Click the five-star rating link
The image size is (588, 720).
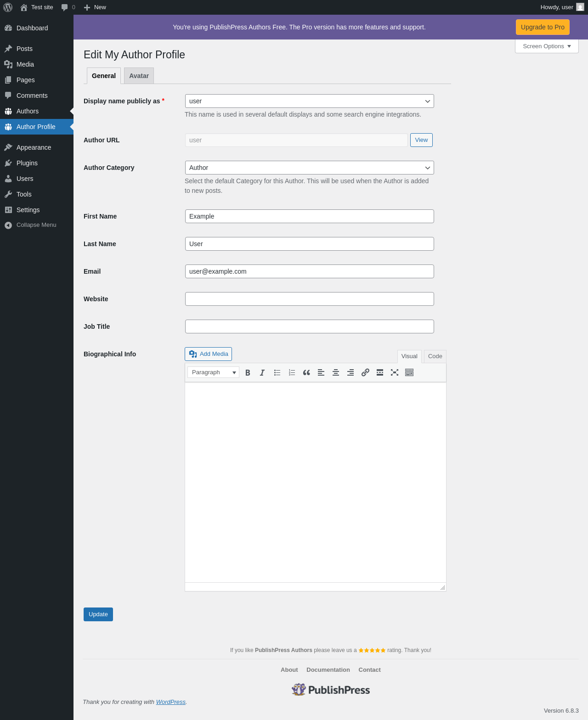(372, 650)
